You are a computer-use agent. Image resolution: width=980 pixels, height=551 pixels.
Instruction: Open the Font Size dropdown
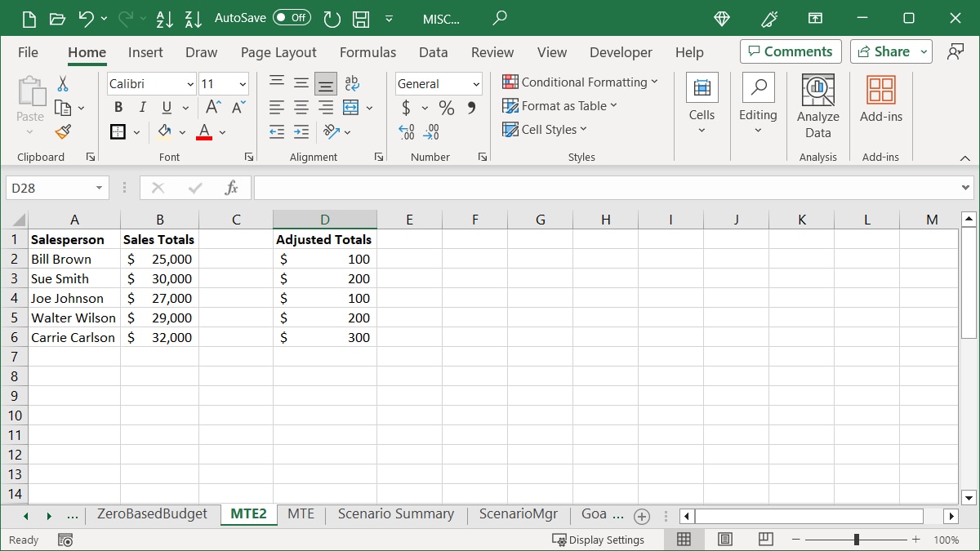[241, 83]
